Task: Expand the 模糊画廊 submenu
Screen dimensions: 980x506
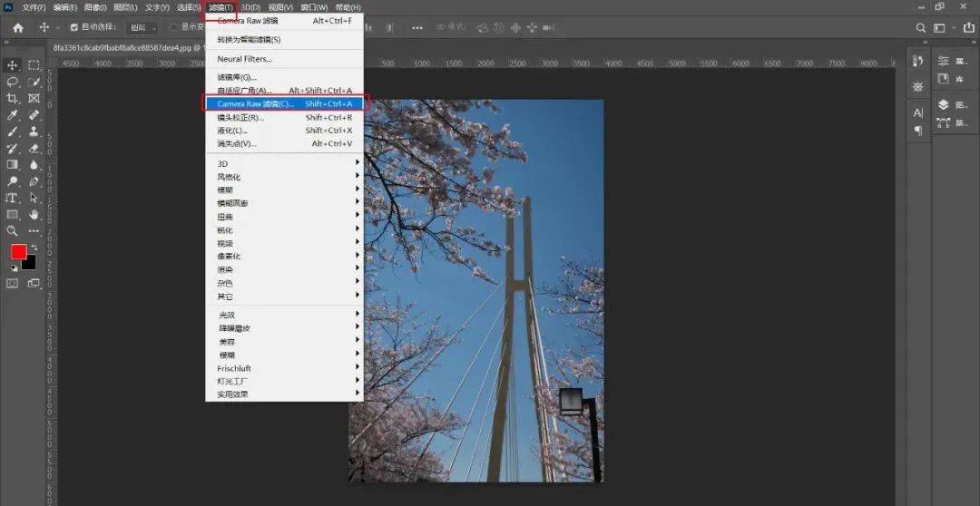Action: (x=284, y=203)
